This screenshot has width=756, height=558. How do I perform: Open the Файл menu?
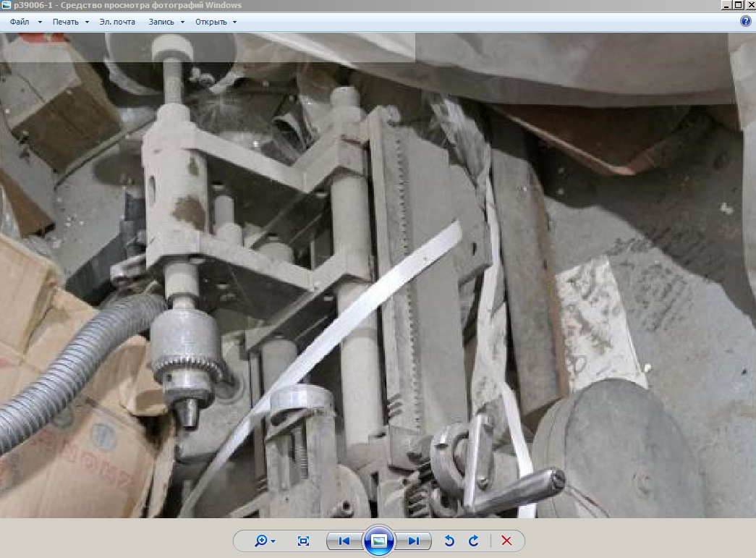tap(25, 22)
